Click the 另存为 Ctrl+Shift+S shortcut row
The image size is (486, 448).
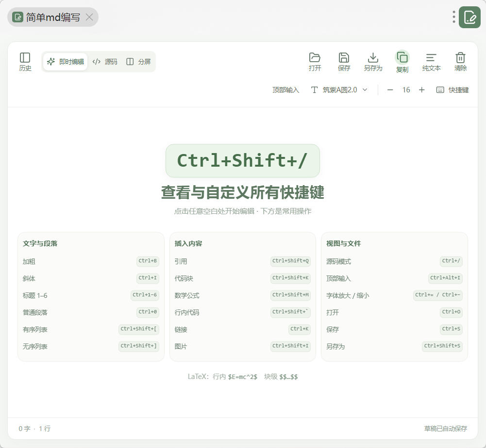394,346
